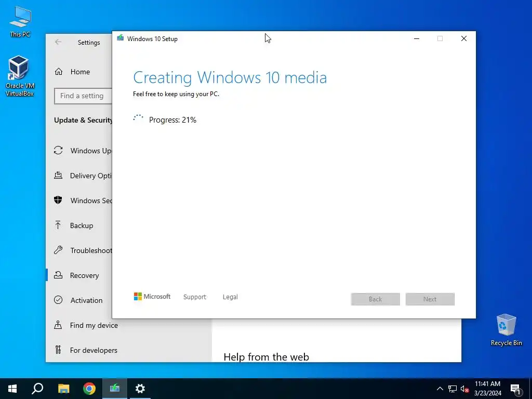
Task: Click the Windows 10 Setup title icon
Action: click(x=120, y=38)
